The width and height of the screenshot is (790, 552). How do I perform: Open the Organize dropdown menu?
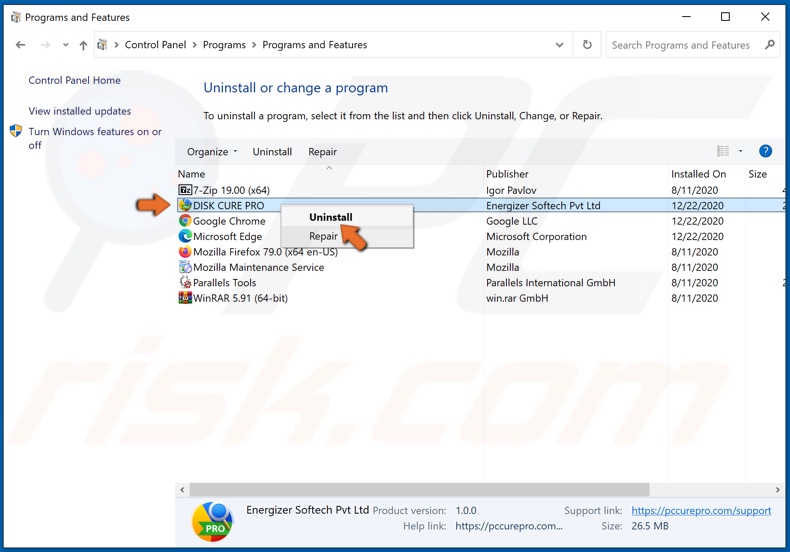pos(212,152)
